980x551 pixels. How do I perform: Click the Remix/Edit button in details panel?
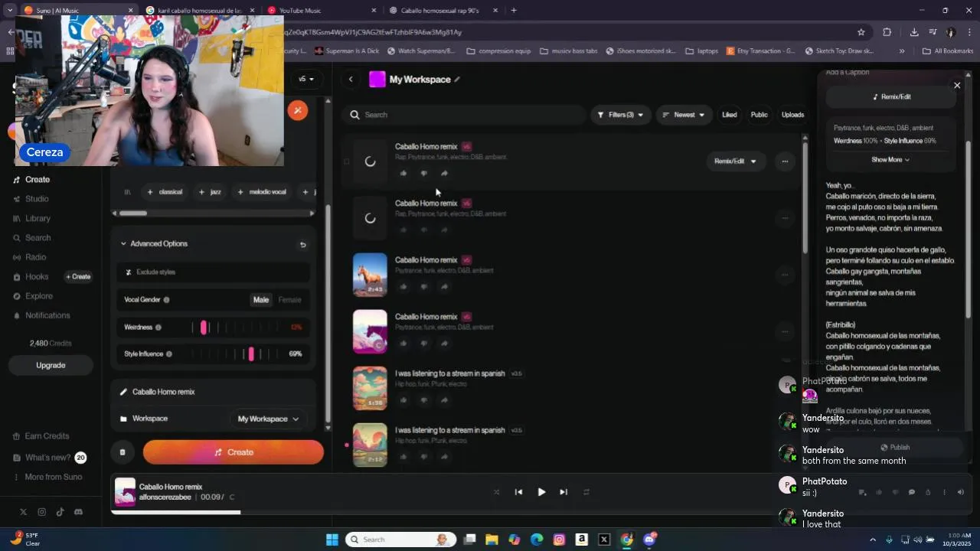point(893,97)
